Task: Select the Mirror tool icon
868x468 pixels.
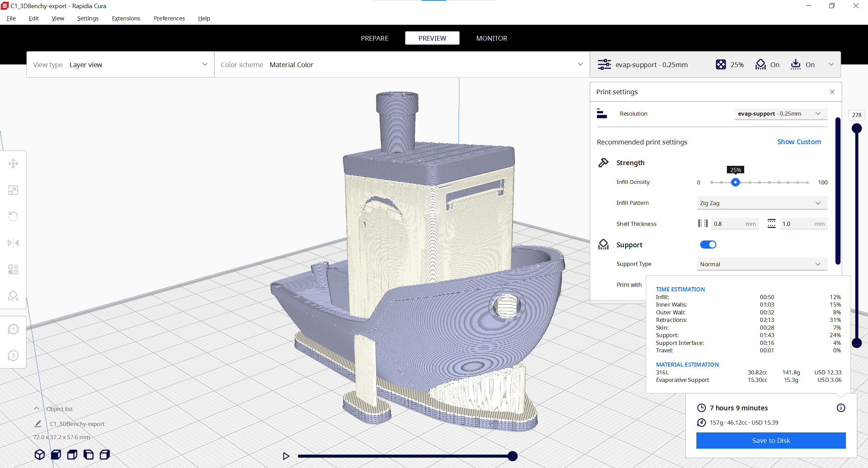Action: tap(13, 243)
